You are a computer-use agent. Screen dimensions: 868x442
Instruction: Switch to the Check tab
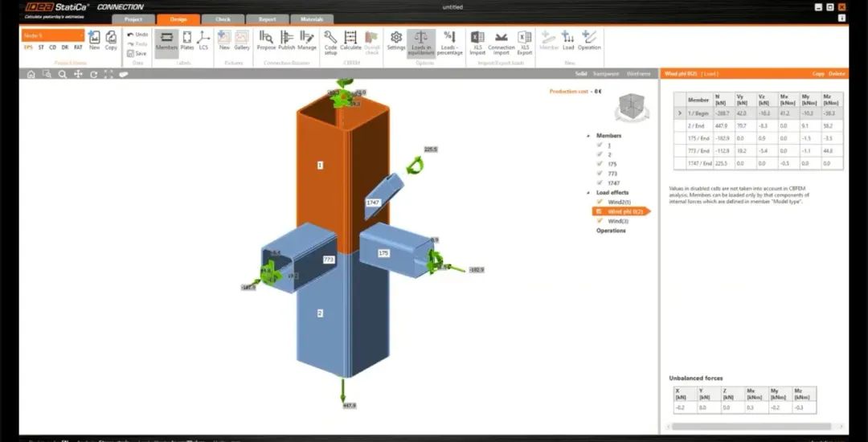pyautogui.click(x=223, y=19)
